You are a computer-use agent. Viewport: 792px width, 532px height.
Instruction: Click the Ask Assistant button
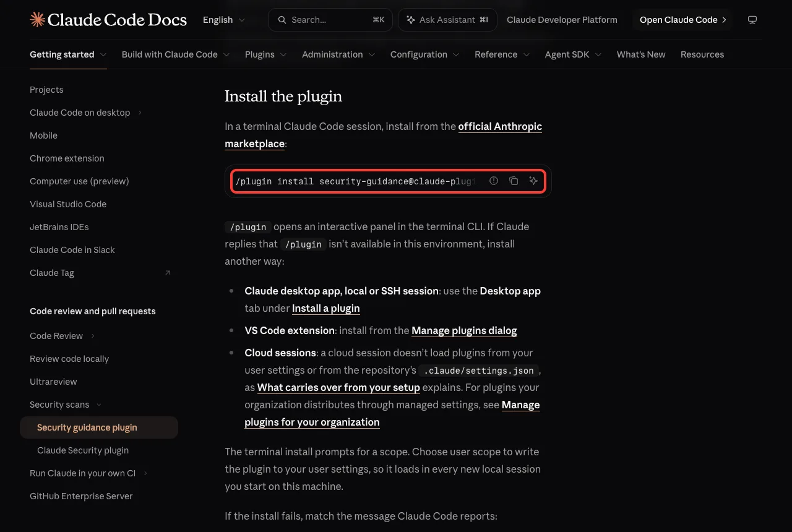(447, 20)
